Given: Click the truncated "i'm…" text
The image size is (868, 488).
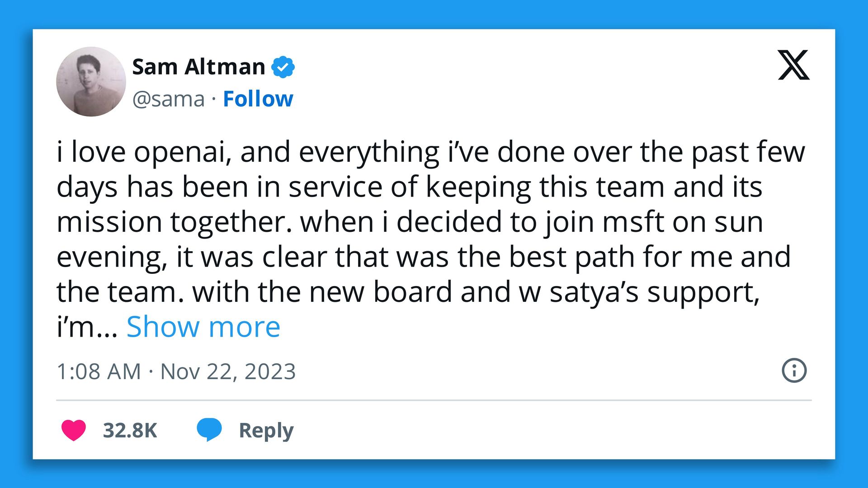Looking at the screenshot, I should pyautogui.click(x=87, y=327).
